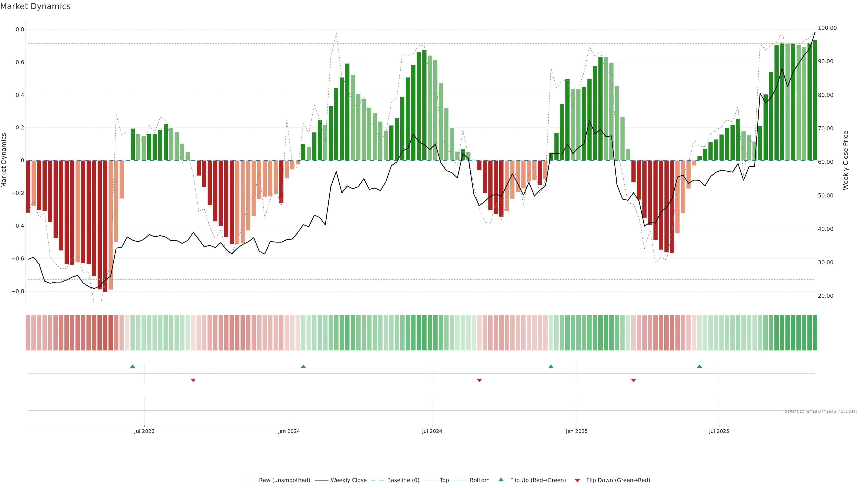Click the Jan 2024 x-axis label
The width and height of the screenshot is (868, 488).
click(289, 431)
